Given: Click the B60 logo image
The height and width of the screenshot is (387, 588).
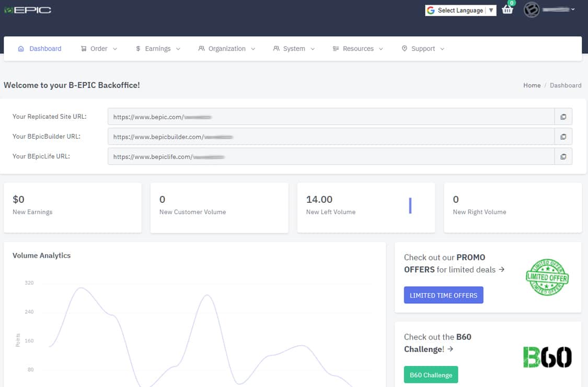Looking at the screenshot, I should 547,357.
